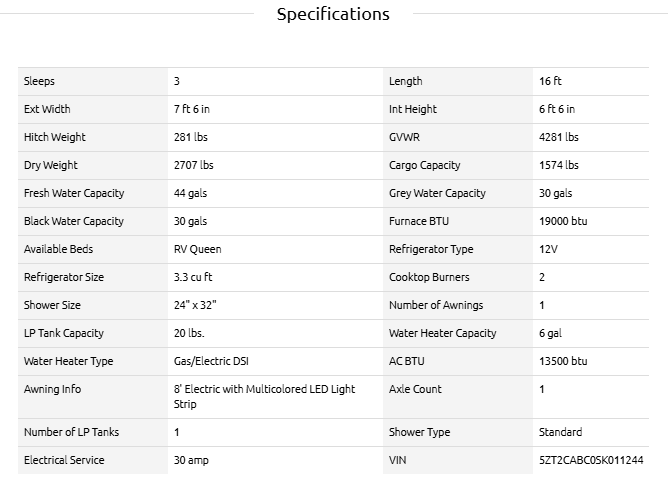Select the shower size 24" x 32" value

pyautogui.click(x=196, y=305)
